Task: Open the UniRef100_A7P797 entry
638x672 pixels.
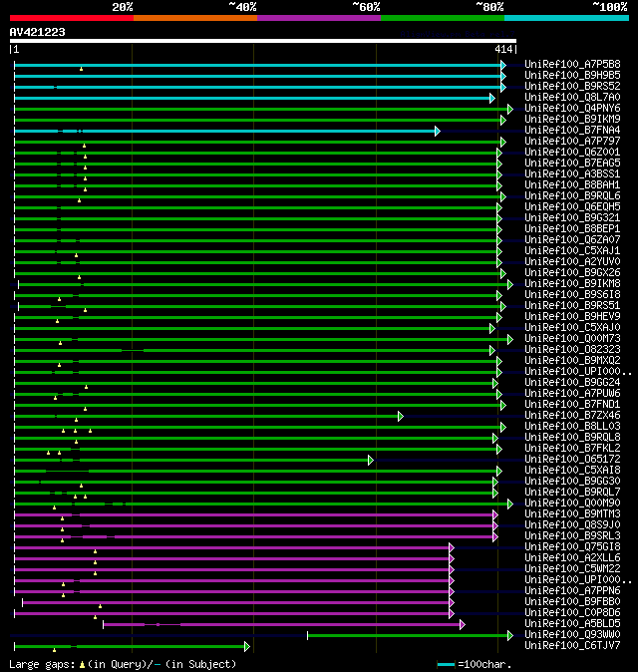Action: (572, 141)
